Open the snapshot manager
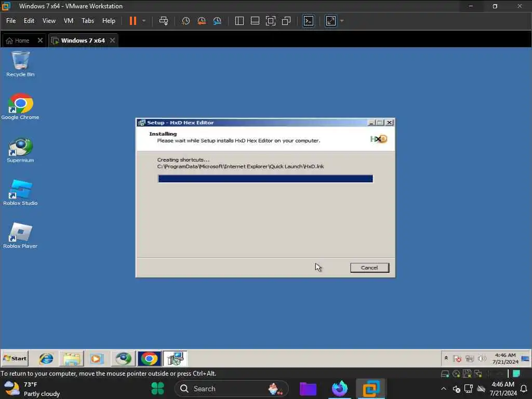Image resolution: width=532 pixels, height=399 pixels. point(217,21)
